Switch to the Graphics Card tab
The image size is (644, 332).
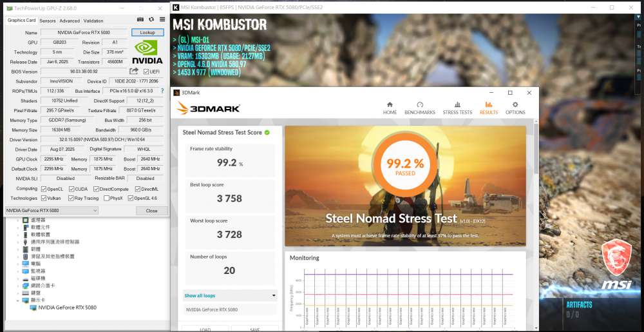coord(21,20)
